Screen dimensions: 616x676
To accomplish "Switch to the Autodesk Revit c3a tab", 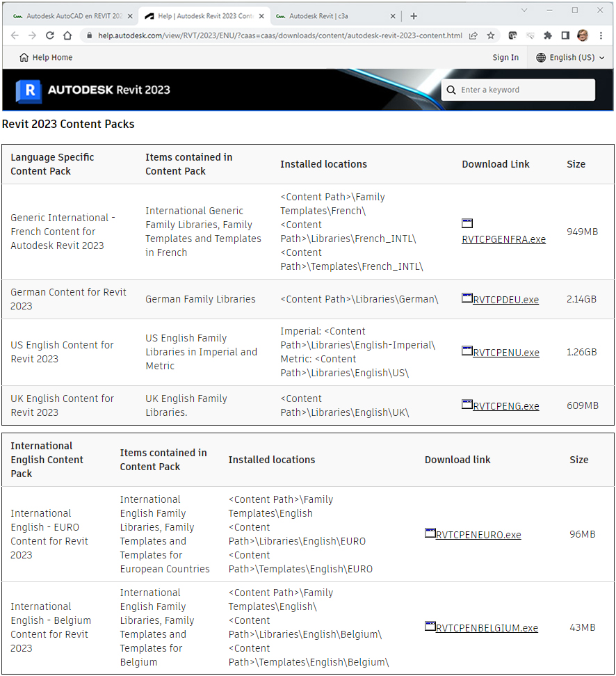I will click(x=335, y=16).
